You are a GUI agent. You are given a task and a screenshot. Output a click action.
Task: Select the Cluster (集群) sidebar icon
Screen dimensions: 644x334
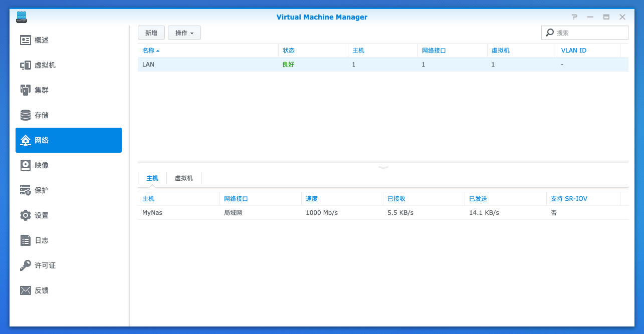26,90
